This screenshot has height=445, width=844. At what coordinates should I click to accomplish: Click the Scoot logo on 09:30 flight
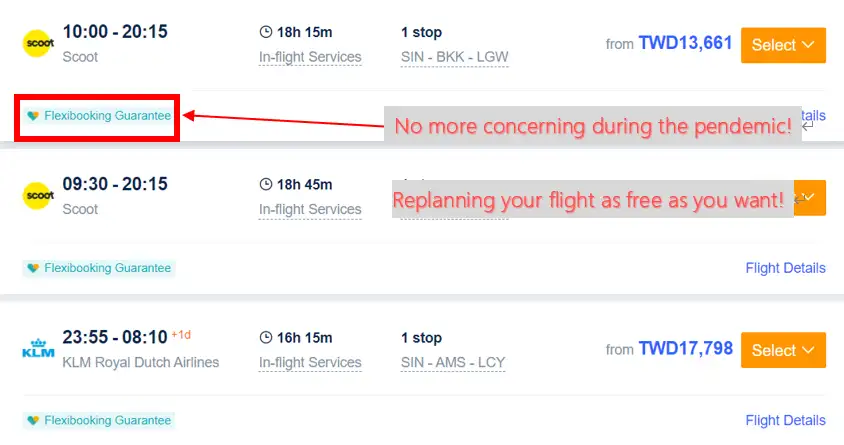click(38, 196)
